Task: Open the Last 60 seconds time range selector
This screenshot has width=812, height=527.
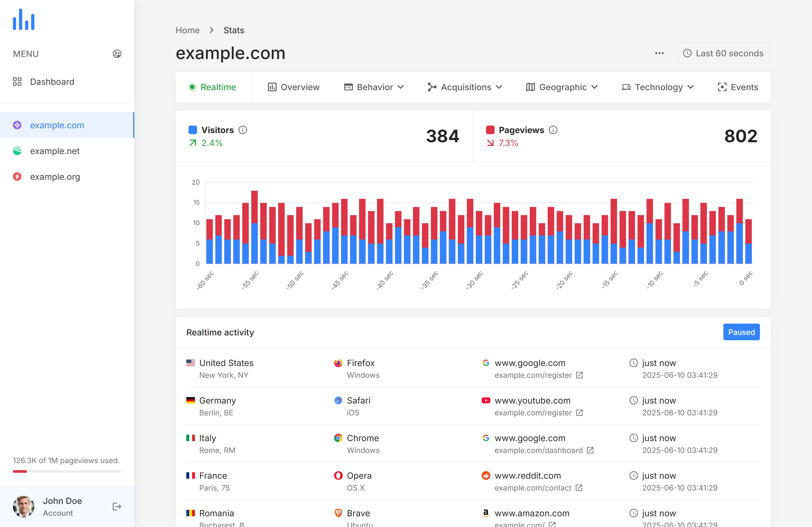Action: pos(723,53)
